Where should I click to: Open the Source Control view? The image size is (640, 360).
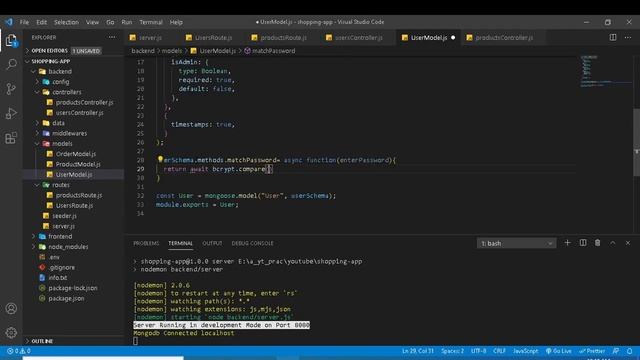click(x=11, y=89)
